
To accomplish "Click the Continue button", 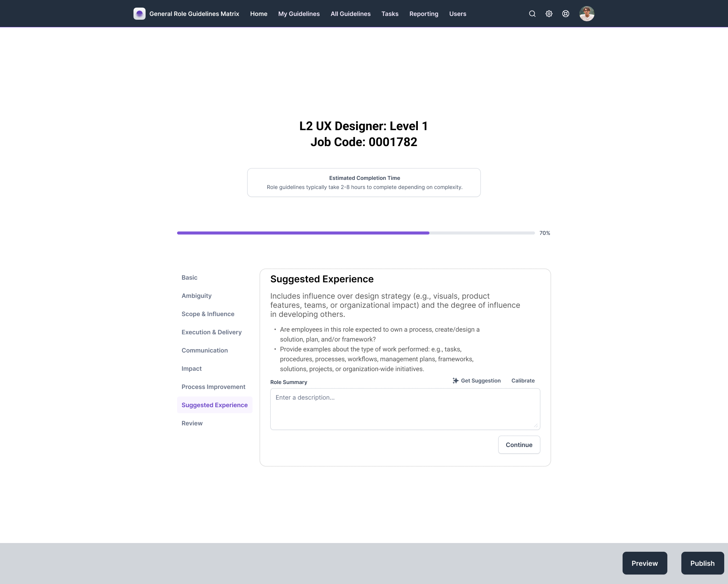I will pos(519,445).
